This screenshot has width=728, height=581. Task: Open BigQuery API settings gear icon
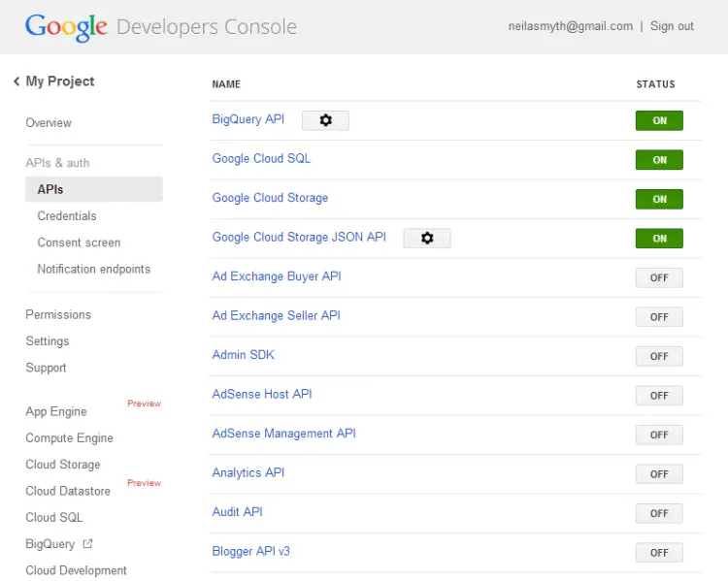pos(325,120)
